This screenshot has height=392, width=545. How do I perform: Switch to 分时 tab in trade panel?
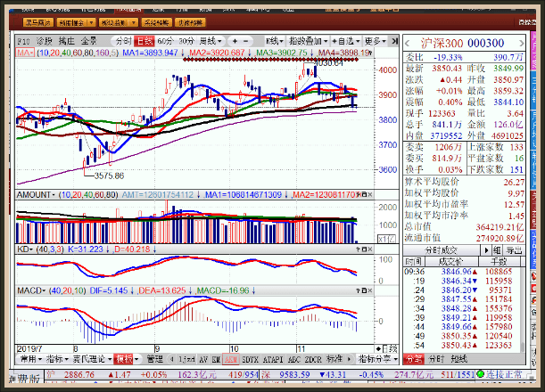tap(436, 359)
